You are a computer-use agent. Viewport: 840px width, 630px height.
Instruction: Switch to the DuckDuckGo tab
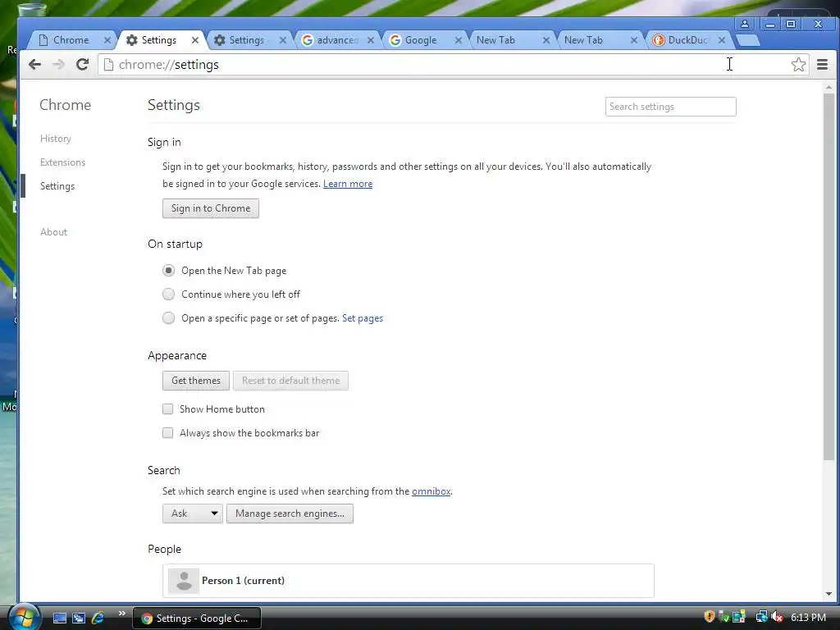(687, 40)
